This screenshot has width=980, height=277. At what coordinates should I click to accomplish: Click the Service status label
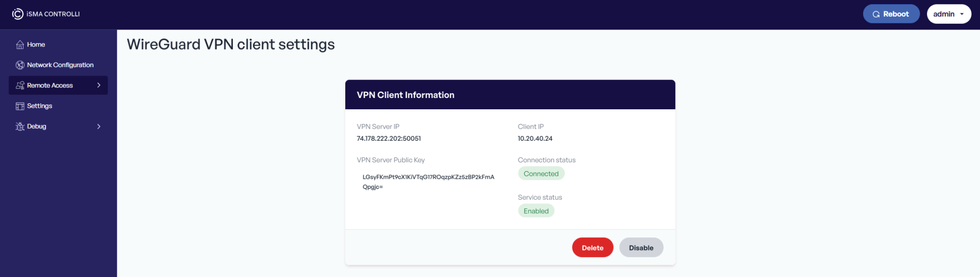point(540,197)
